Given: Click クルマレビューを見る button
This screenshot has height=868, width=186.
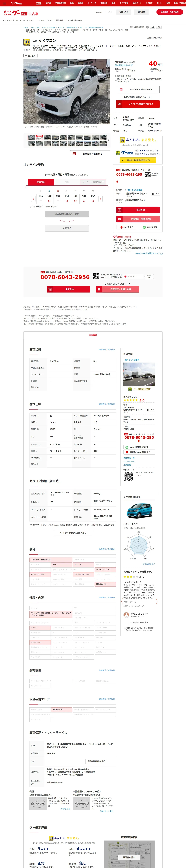Looking at the screenshot, I should click(x=139, y=622).
